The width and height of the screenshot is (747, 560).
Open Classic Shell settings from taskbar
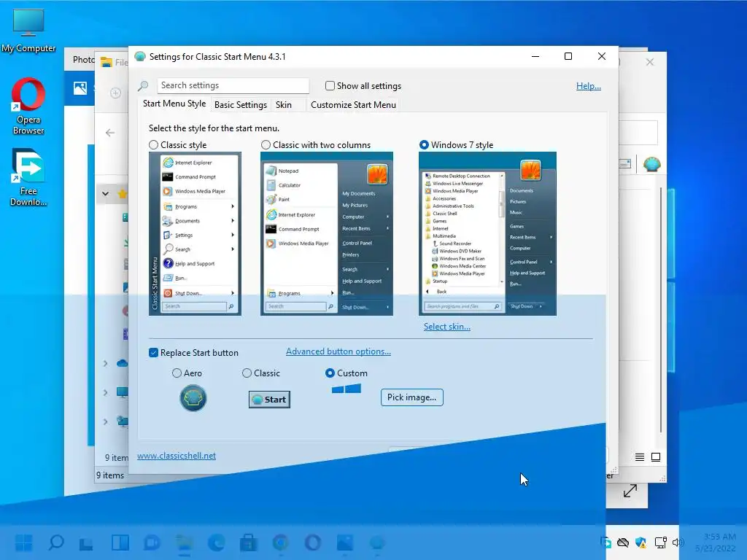click(x=377, y=542)
